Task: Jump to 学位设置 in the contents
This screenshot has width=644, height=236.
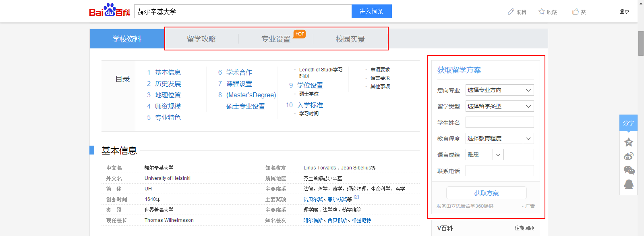Action: [310, 85]
